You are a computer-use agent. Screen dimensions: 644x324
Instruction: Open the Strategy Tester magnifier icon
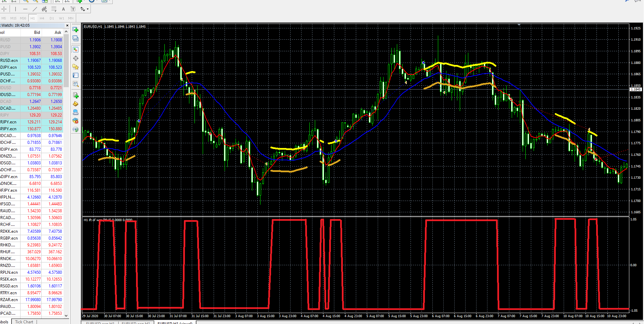click(x=76, y=84)
